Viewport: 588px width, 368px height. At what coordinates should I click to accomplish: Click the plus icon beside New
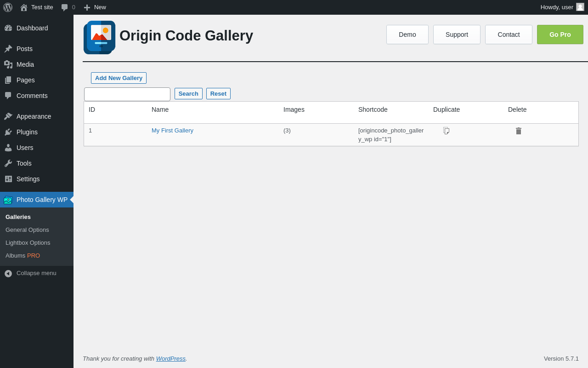(x=87, y=7)
